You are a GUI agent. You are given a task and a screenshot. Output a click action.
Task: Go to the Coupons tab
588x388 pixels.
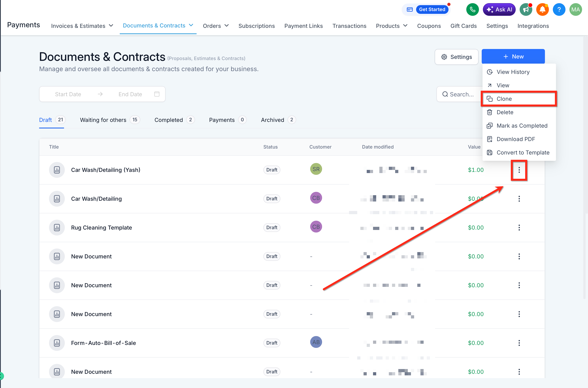pyautogui.click(x=429, y=26)
